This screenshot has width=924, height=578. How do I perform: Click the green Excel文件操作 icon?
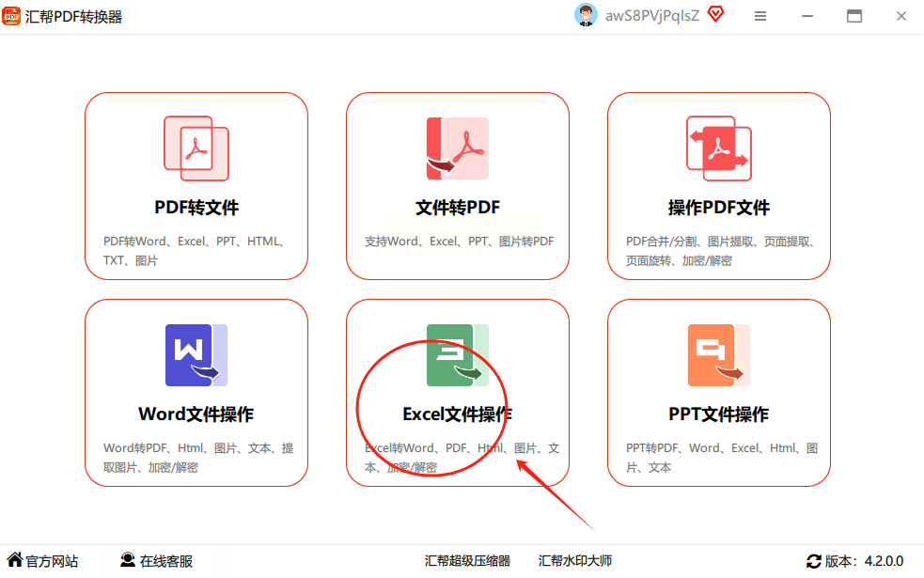point(458,355)
